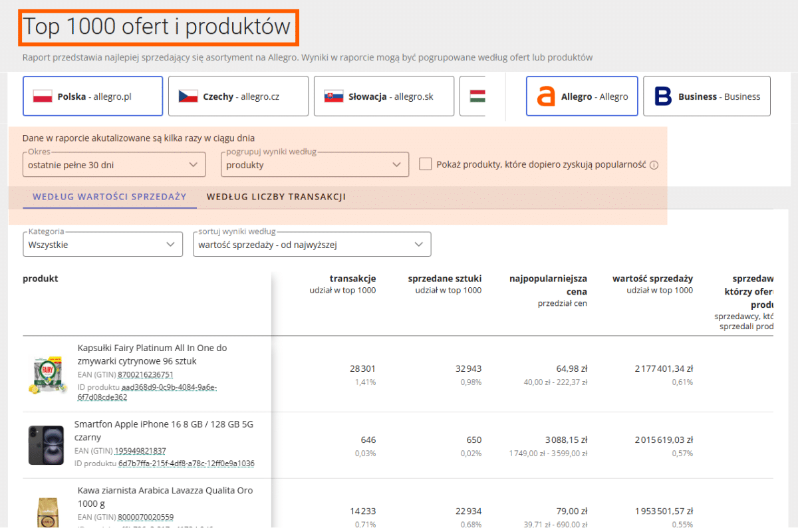Click the Lavazza coffee product thumbnail
Viewport: 798px width, 532px height.
[47, 511]
